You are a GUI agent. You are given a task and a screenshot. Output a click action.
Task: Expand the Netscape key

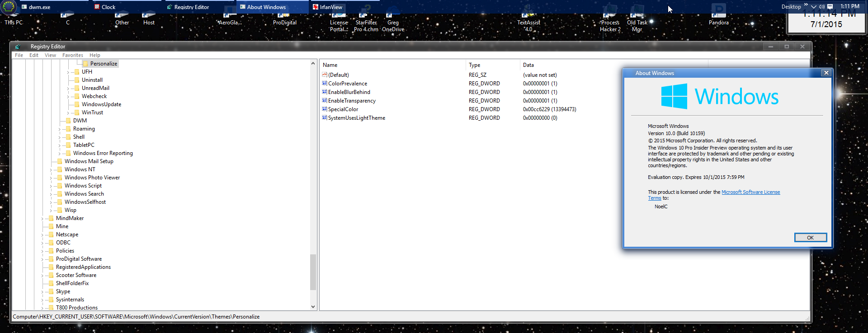tap(42, 235)
